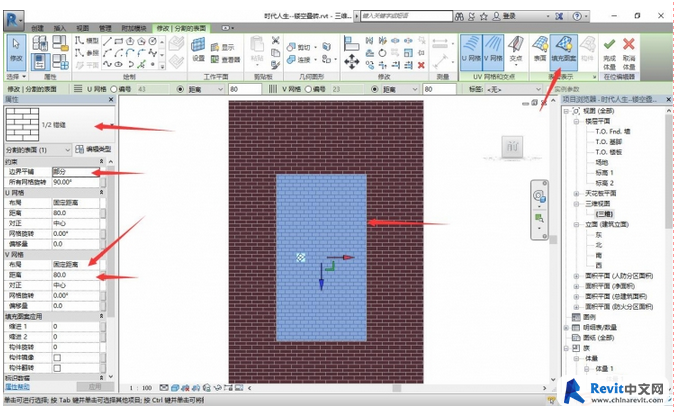Click the 显示 work plane button
The height and width of the screenshot is (412, 674).
(x=223, y=47)
